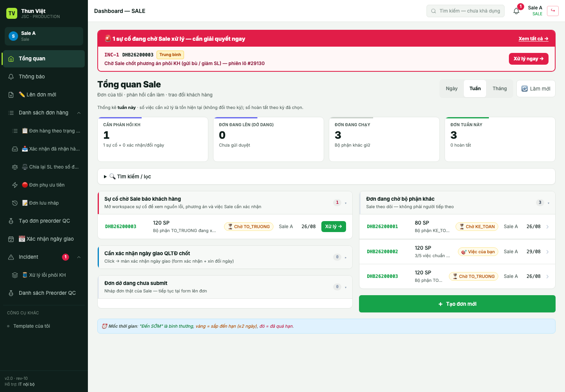Image resolution: width=565 pixels, height=392 pixels.
Task: Click the Xử lý lỗi phôi KH layers icon
Action: click(15, 275)
